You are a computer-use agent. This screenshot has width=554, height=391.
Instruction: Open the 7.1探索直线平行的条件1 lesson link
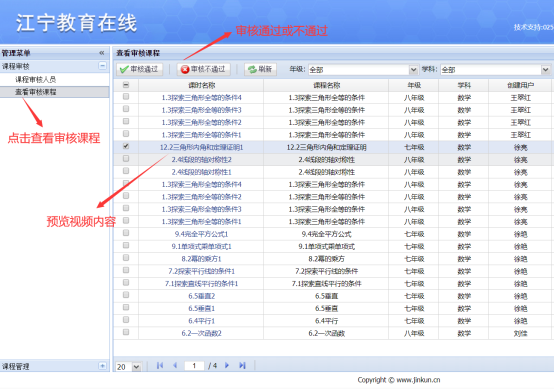[201, 284]
